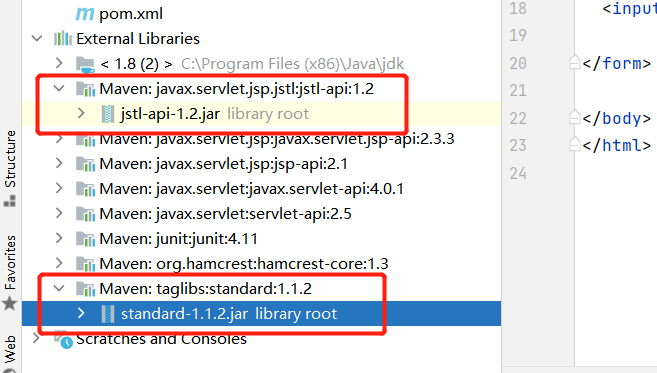Click the External Libraries bar-chart icon
The height and width of the screenshot is (373, 657).
coord(63,39)
